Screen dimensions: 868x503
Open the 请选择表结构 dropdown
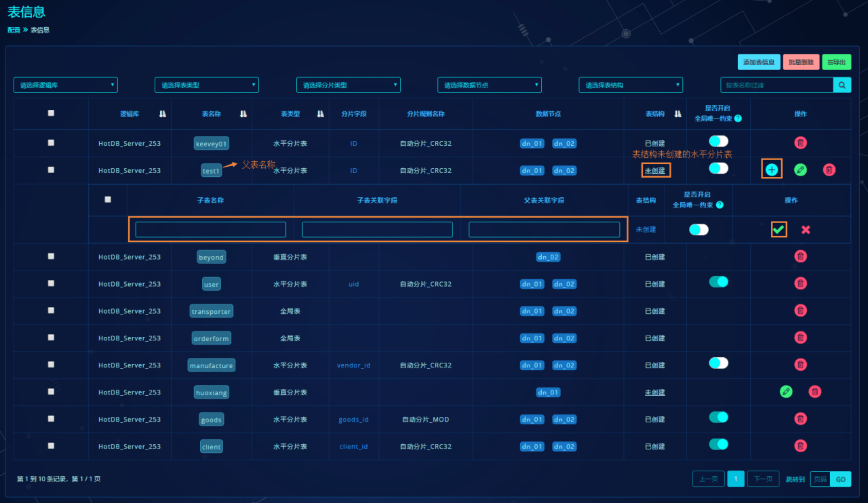point(631,85)
